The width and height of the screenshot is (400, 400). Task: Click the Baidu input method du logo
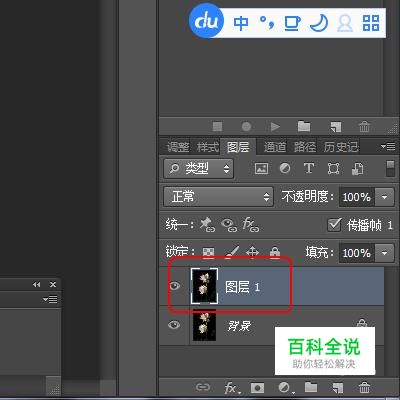click(206, 22)
